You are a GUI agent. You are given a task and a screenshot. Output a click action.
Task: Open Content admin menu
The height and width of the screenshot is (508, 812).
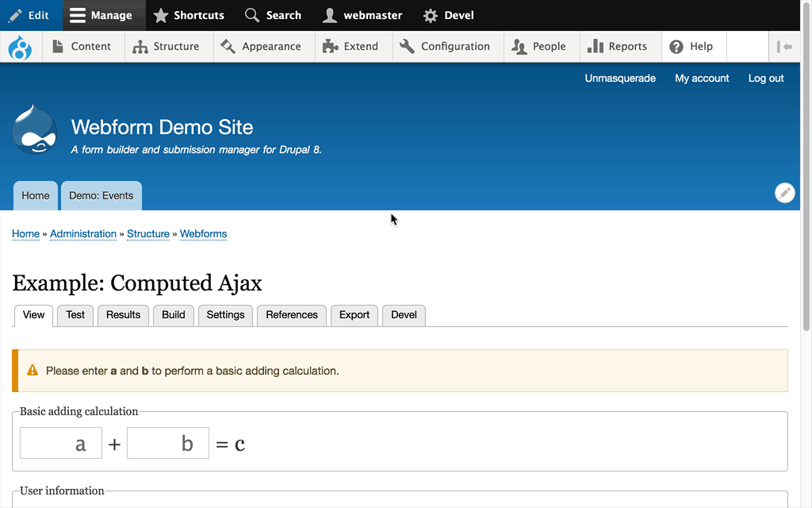point(82,47)
